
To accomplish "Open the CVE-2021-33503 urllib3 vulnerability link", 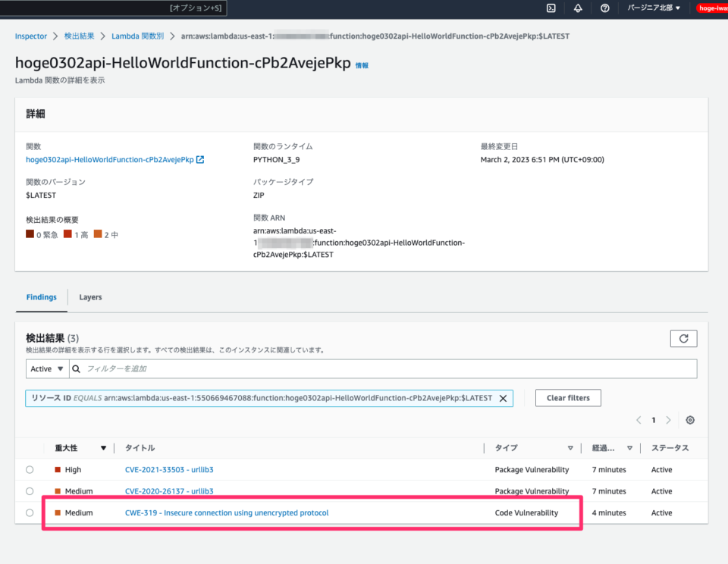I will point(169,469).
